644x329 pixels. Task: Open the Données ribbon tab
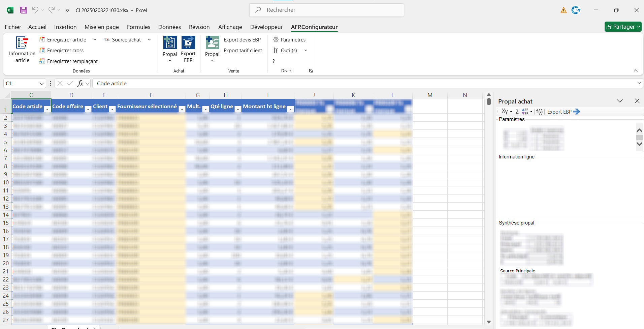(x=169, y=27)
